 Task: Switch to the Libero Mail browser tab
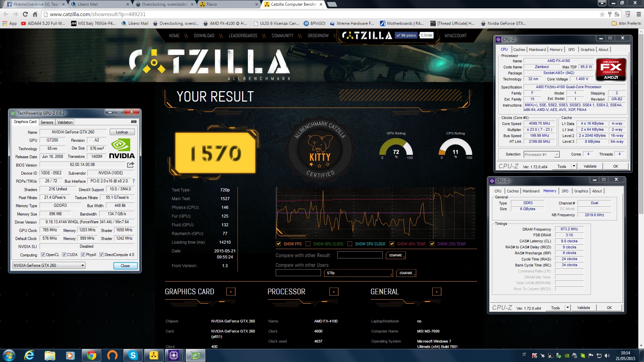coord(100,4)
